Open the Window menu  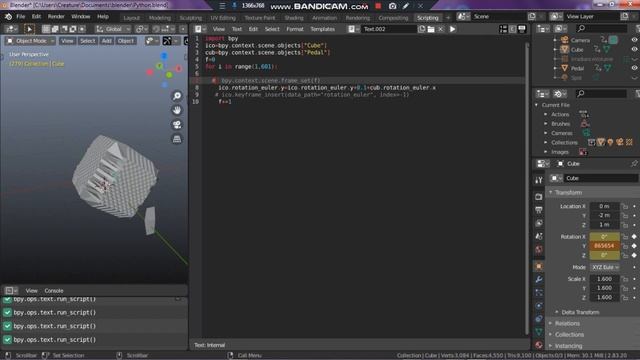80,17
